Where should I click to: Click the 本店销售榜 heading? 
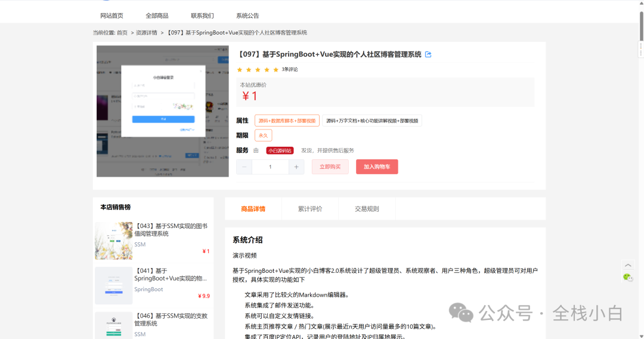pyautogui.click(x=116, y=207)
